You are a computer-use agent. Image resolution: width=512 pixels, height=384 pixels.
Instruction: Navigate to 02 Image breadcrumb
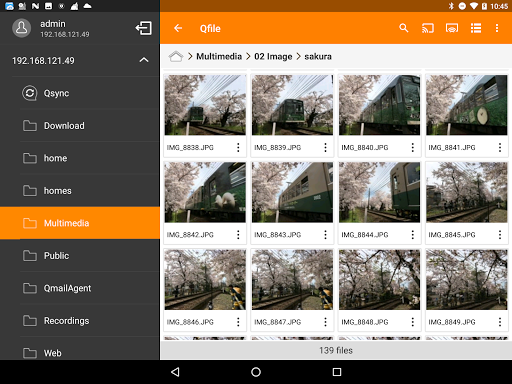tap(273, 56)
